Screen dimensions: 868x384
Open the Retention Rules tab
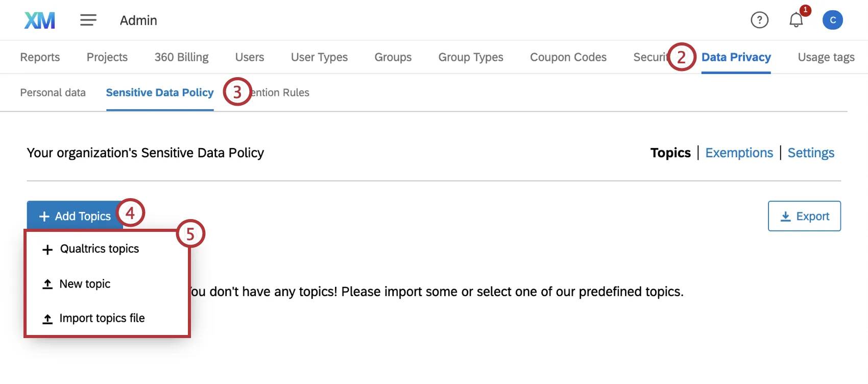coord(278,92)
